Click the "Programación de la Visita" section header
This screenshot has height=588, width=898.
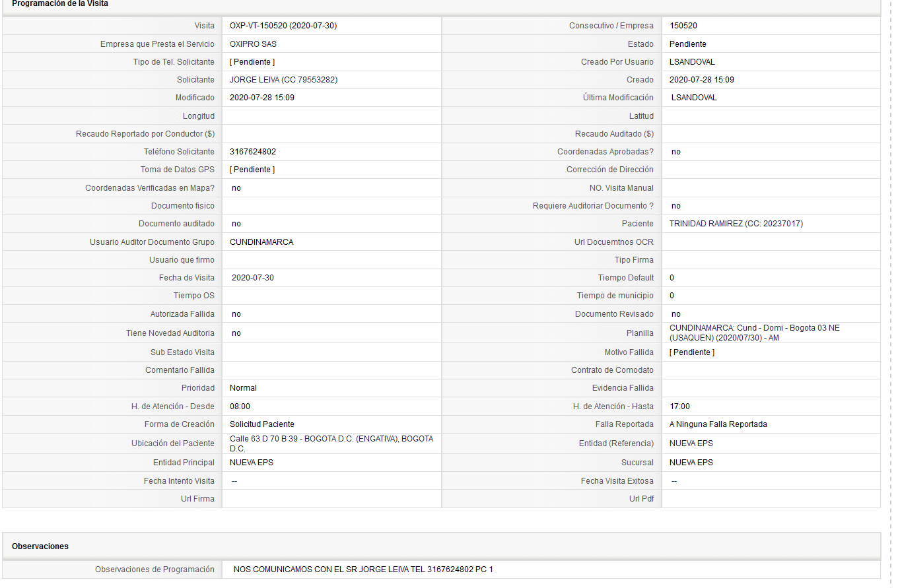click(x=60, y=3)
